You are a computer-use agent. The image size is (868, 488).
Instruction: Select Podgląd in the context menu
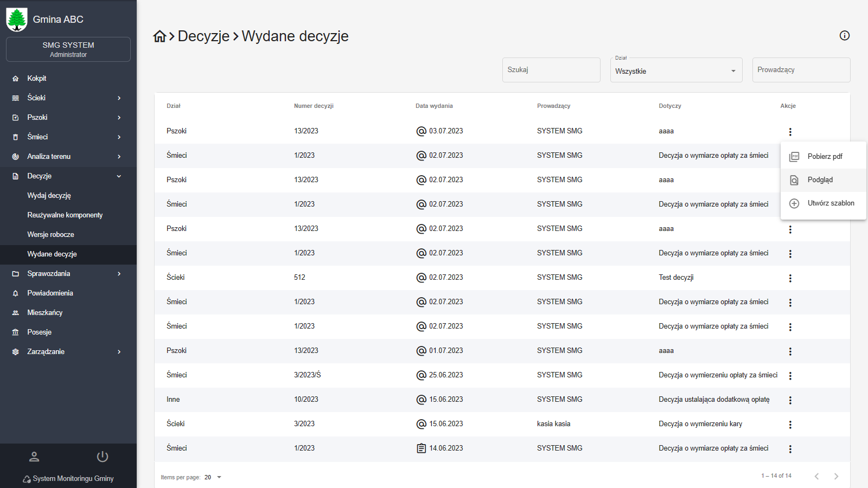click(820, 180)
